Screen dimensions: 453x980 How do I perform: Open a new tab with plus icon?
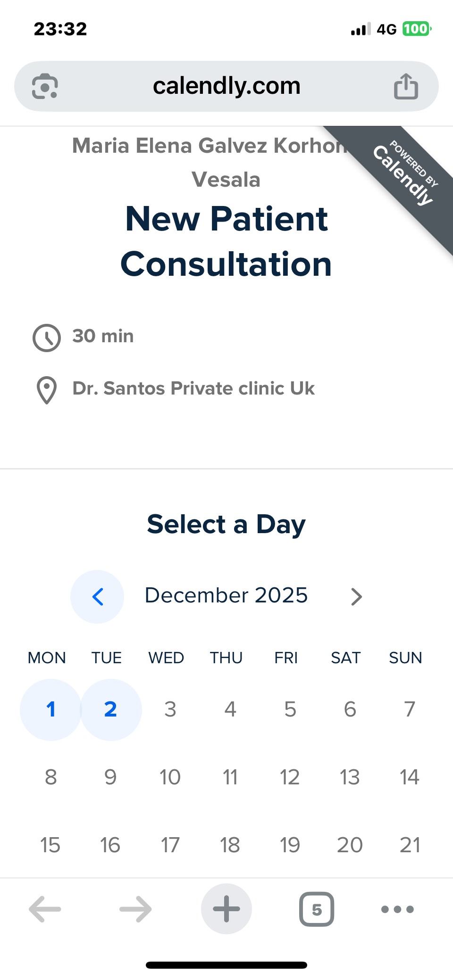point(226,909)
